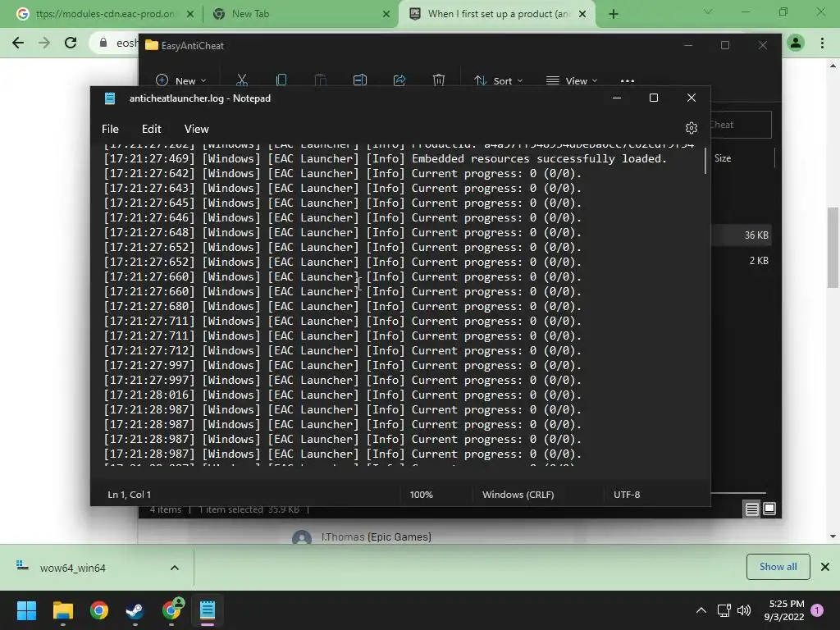Click the 100% zoom status entry
This screenshot has height=630, width=840.
coord(421,495)
